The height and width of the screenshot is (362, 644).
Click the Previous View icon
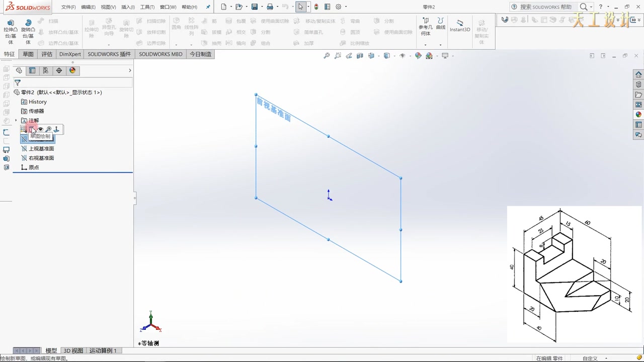[x=350, y=56]
